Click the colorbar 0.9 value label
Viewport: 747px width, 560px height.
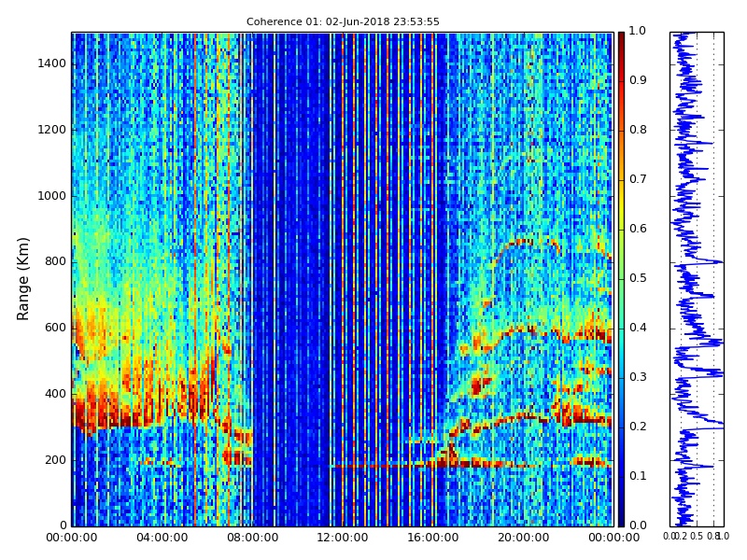click(638, 80)
